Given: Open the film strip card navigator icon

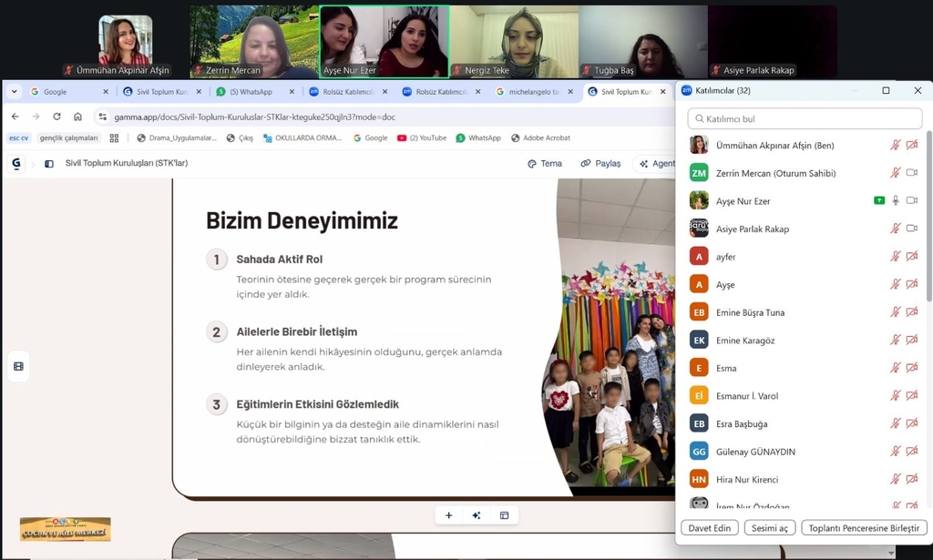Looking at the screenshot, I should point(18,366).
